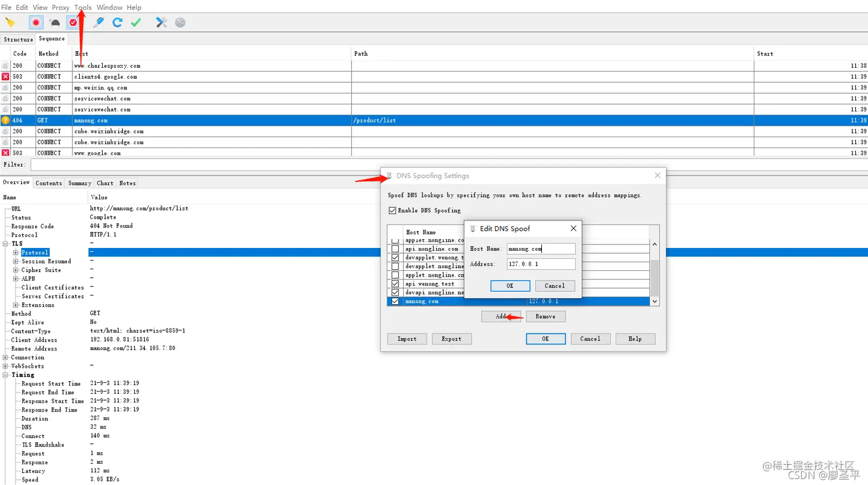Compose a request with the pen icon
Image resolution: width=868 pixels, height=485 pixels.
[x=99, y=22]
